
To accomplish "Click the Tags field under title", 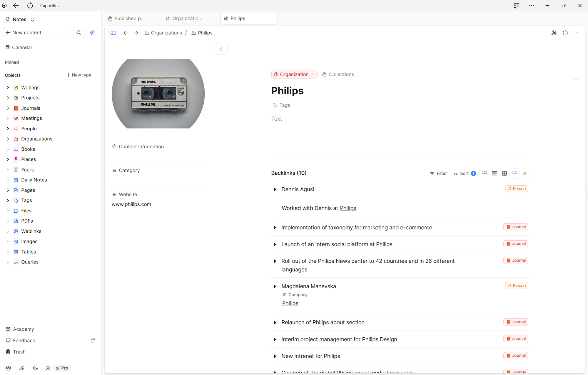I will tap(281, 105).
